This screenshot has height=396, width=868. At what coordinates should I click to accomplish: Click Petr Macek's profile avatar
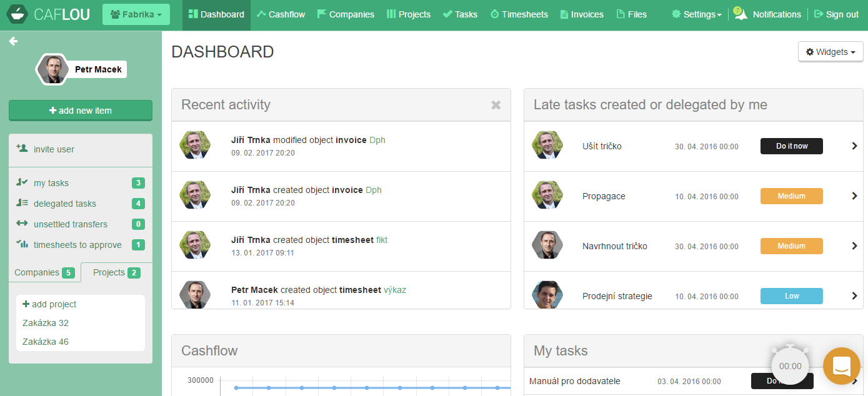[52, 69]
